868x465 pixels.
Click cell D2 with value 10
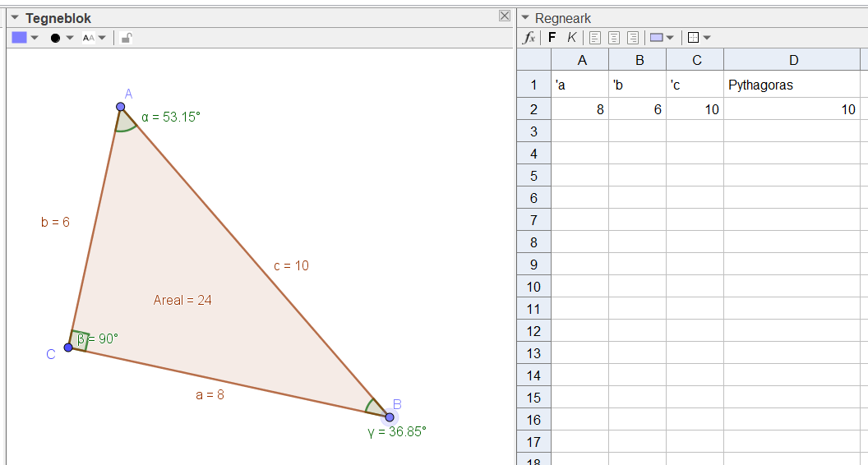(x=792, y=109)
